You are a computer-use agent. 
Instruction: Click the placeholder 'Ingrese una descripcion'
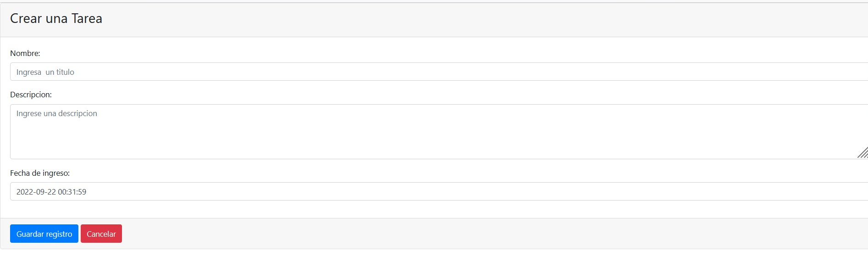click(x=56, y=113)
